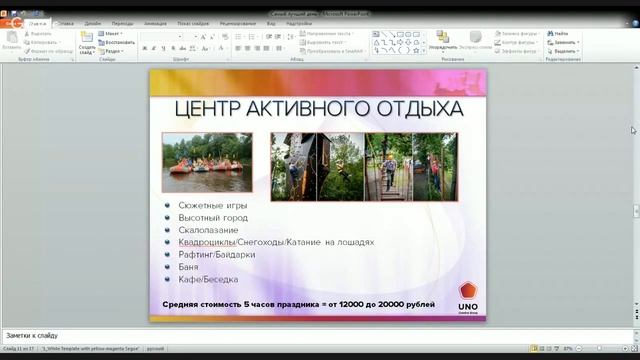Click Найти (Find) in the editing group

click(558, 33)
